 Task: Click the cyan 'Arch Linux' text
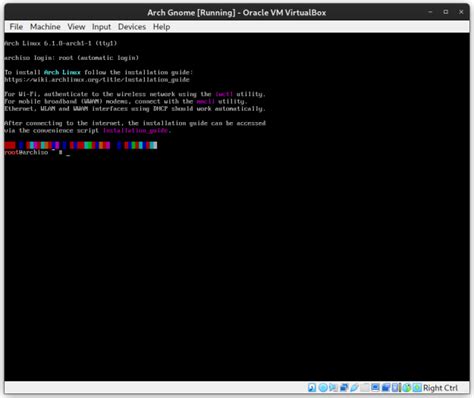point(62,72)
